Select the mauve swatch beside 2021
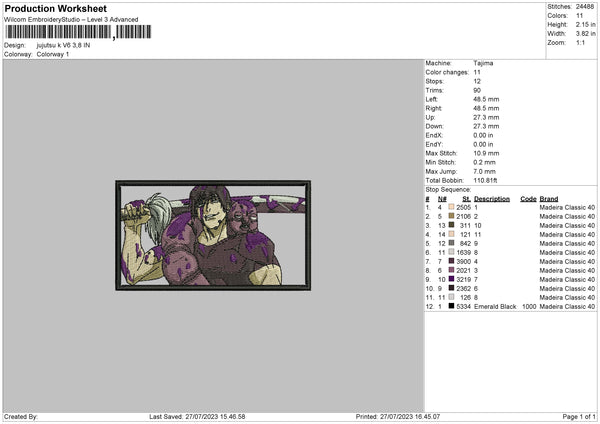This screenshot has width=600, height=424. click(452, 270)
